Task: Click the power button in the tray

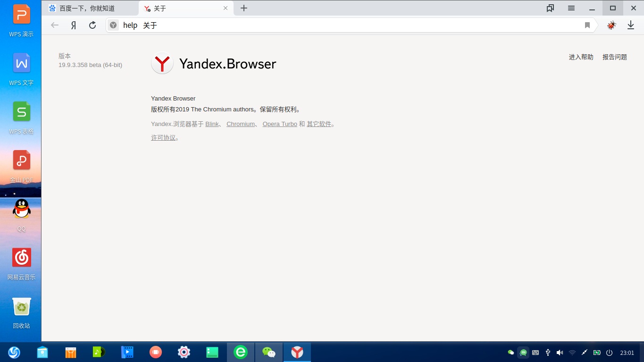Action: [609, 353]
